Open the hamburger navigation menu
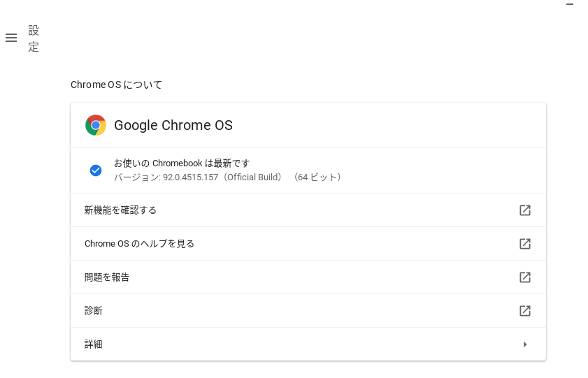 (11, 38)
